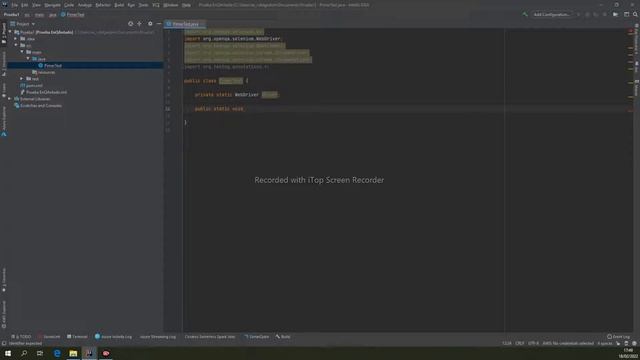Open the Event Log
The image size is (640, 360).
(618, 337)
